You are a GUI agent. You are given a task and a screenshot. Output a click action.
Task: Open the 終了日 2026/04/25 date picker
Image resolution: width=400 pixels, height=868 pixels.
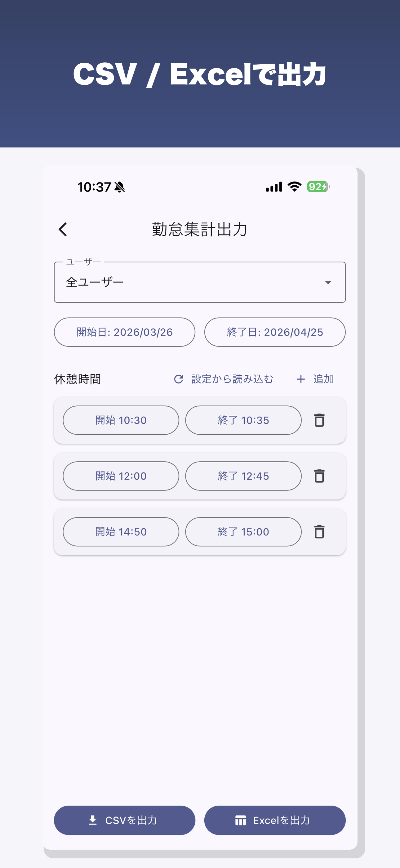tap(275, 332)
